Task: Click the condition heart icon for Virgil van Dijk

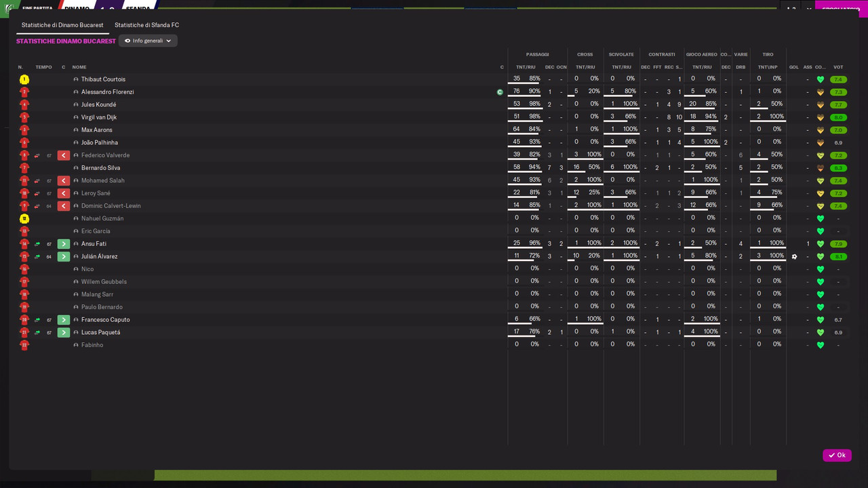Action: click(x=821, y=117)
